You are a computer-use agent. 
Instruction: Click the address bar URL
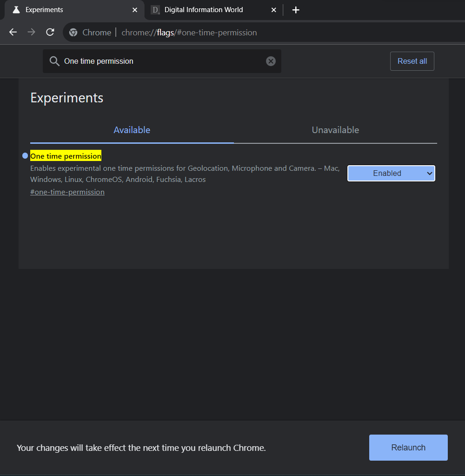[189, 33]
